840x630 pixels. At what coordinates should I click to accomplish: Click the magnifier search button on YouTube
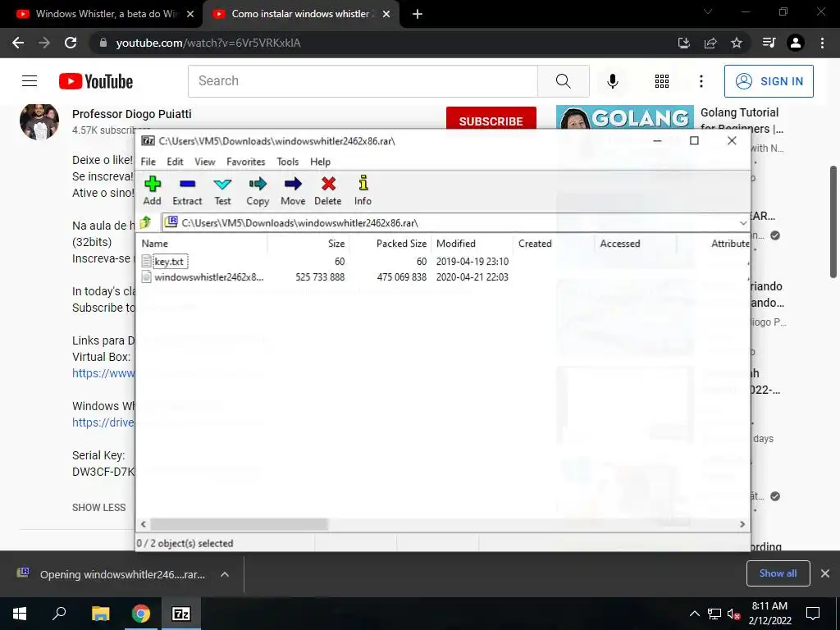(563, 81)
